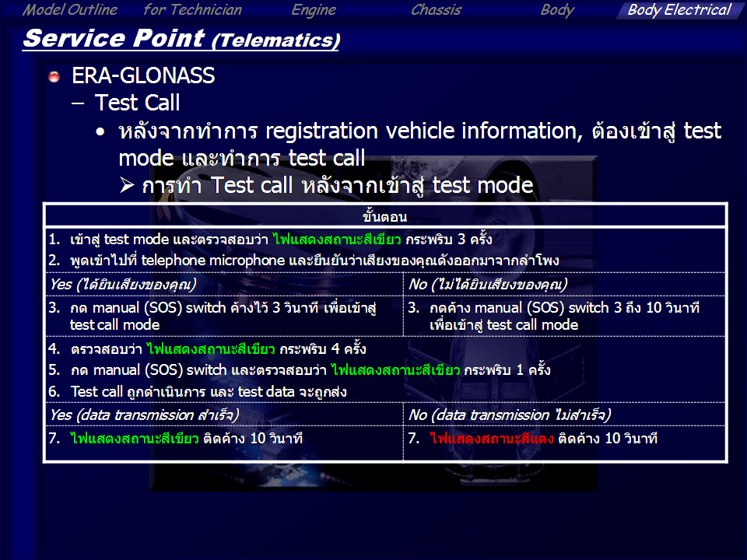The height and width of the screenshot is (560, 747).
Task: Click the green 'ไฟแสดงสถานะสีเขียว' text in step 5
Action: click(x=395, y=370)
